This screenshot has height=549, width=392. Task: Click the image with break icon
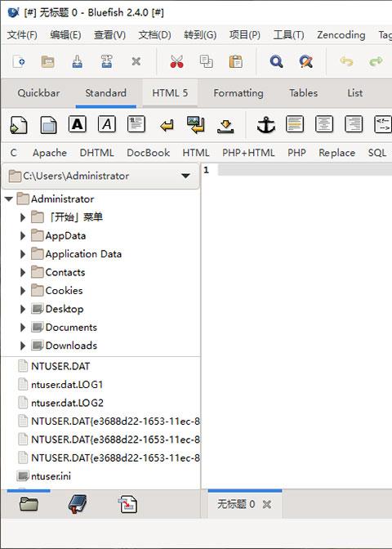(196, 125)
